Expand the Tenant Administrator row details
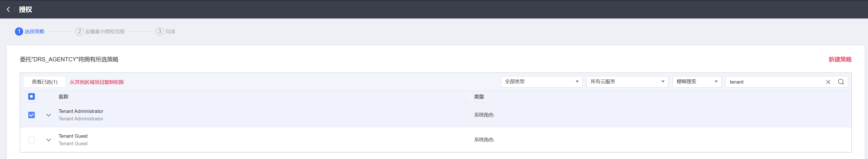The width and height of the screenshot is (868, 159). click(49, 115)
